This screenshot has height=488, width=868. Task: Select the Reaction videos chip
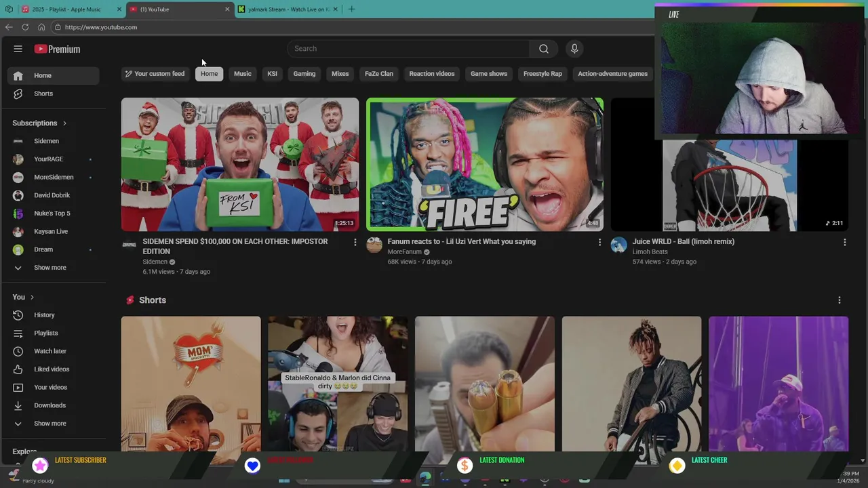(x=432, y=74)
